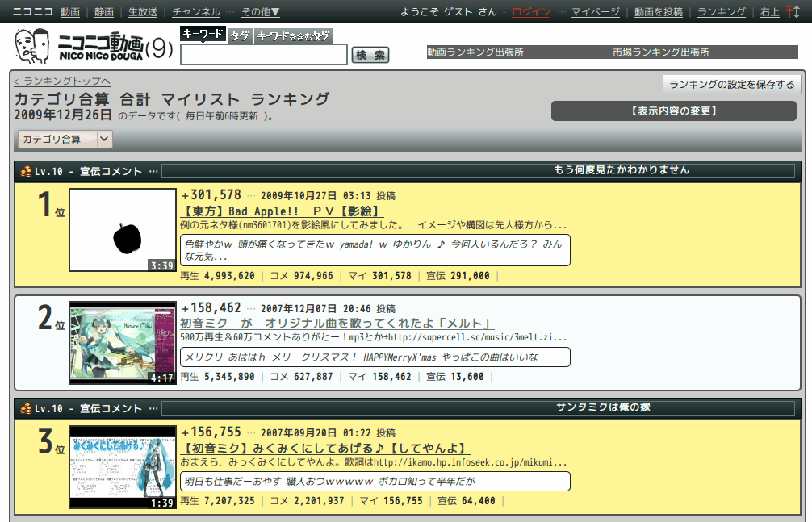
Task: Click play count 再生 4,993,620
Action: click(x=217, y=275)
